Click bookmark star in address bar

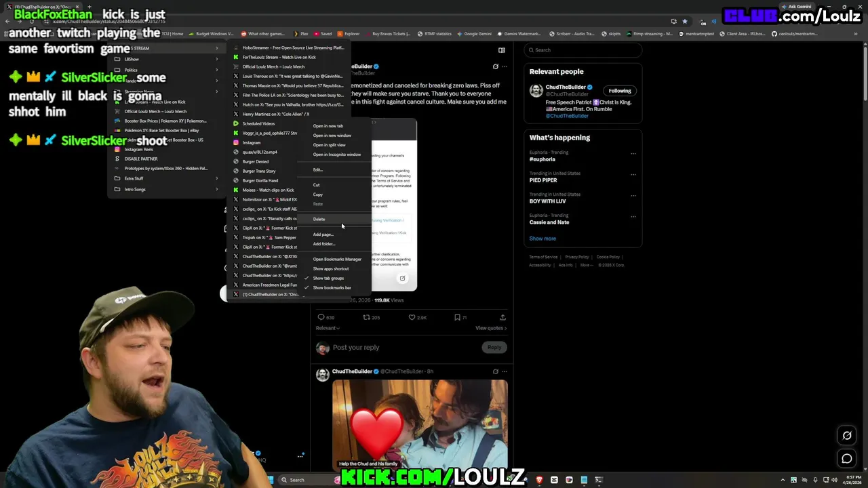(685, 22)
